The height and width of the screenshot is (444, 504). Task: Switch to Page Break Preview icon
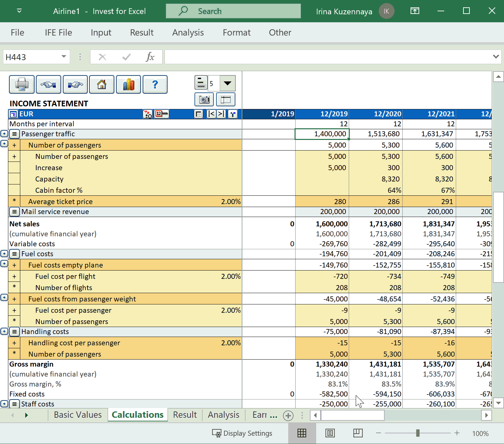click(358, 433)
